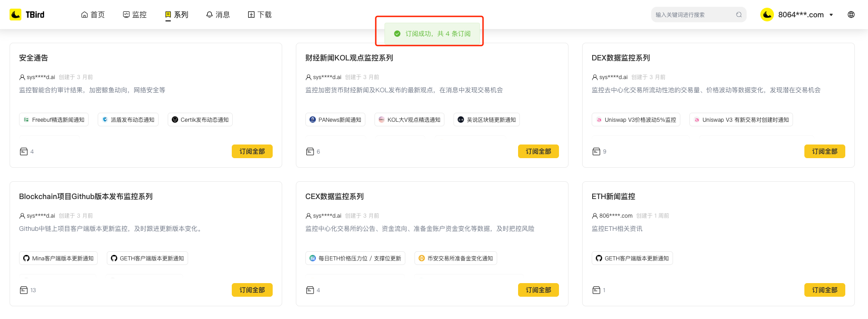The height and width of the screenshot is (319, 868).
Task: Go to the 首页 home tab
Action: point(93,15)
